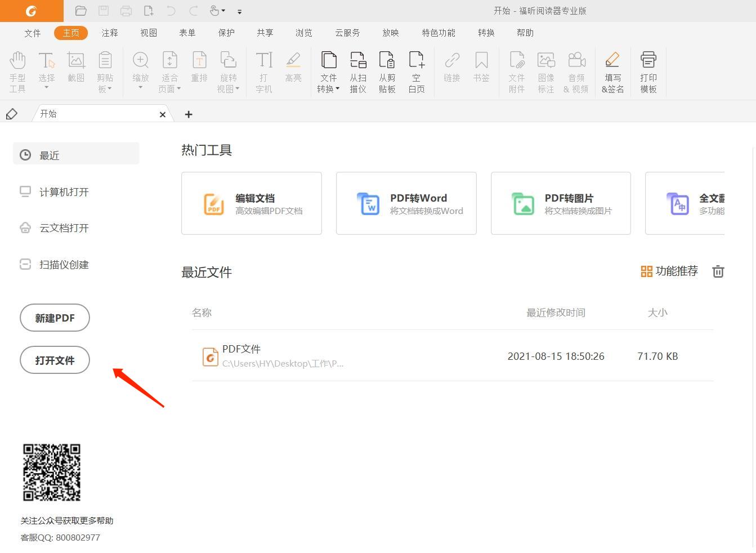Open the 打字机 (typewriter) tool

263,70
